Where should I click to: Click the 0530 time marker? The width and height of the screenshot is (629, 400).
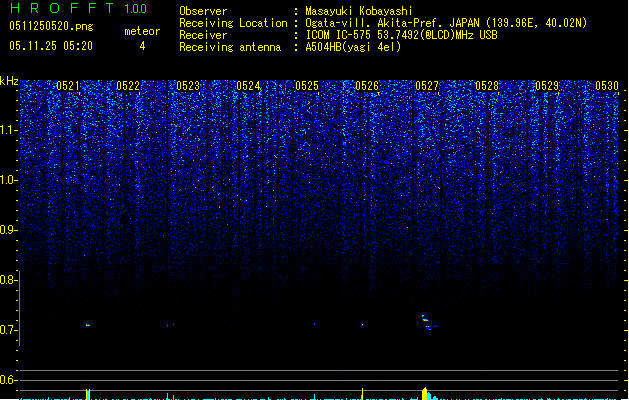click(x=607, y=86)
